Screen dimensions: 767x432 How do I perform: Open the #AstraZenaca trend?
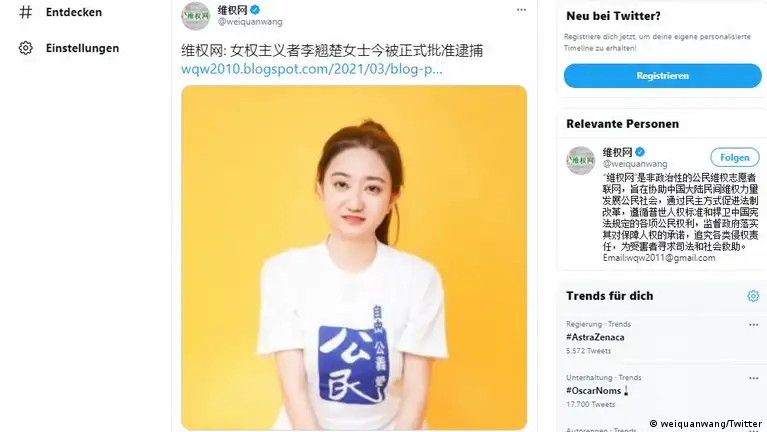coord(595,337)
